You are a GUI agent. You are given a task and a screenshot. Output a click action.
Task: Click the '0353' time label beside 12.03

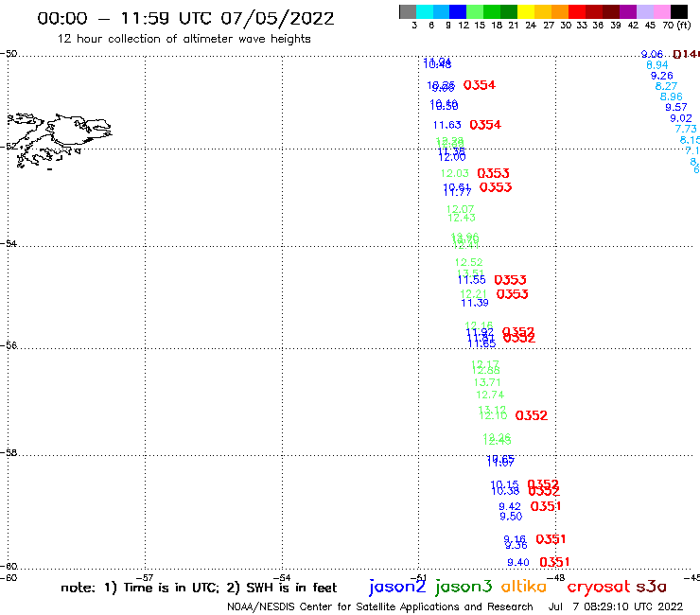[x=493, y=173]
